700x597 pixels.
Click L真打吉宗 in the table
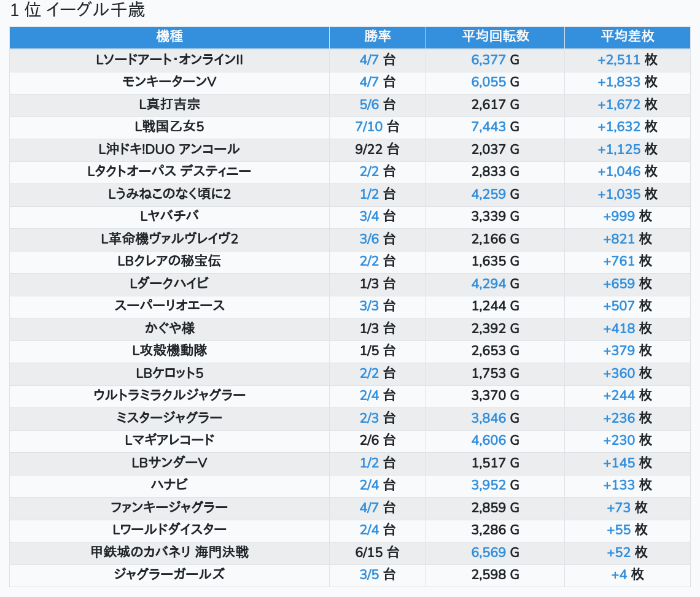point(169,104)
